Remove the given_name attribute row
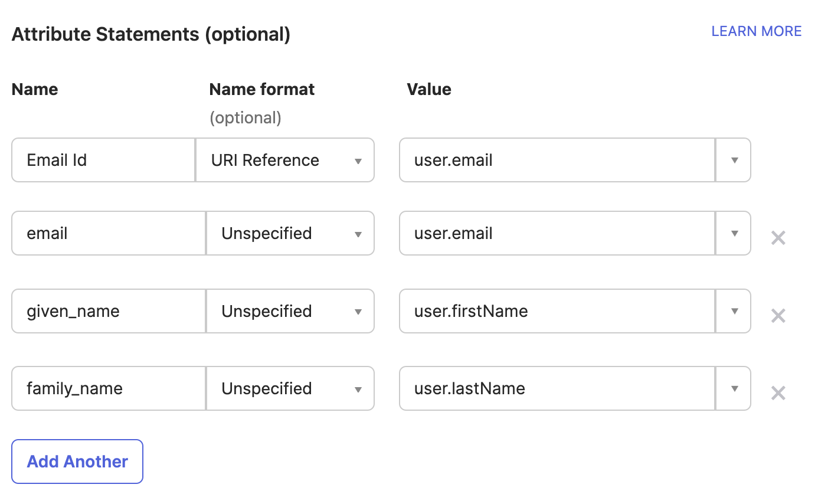The image size is (818, 504). (x=778, y=316)
